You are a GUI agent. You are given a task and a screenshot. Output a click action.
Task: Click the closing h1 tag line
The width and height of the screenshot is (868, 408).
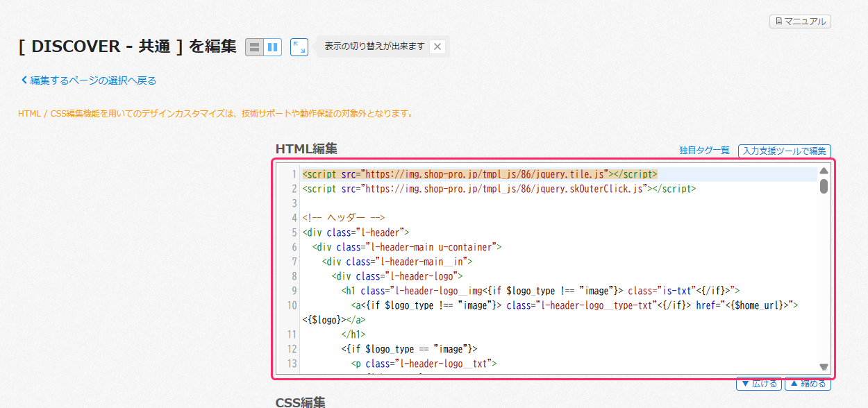pos(353,334)
